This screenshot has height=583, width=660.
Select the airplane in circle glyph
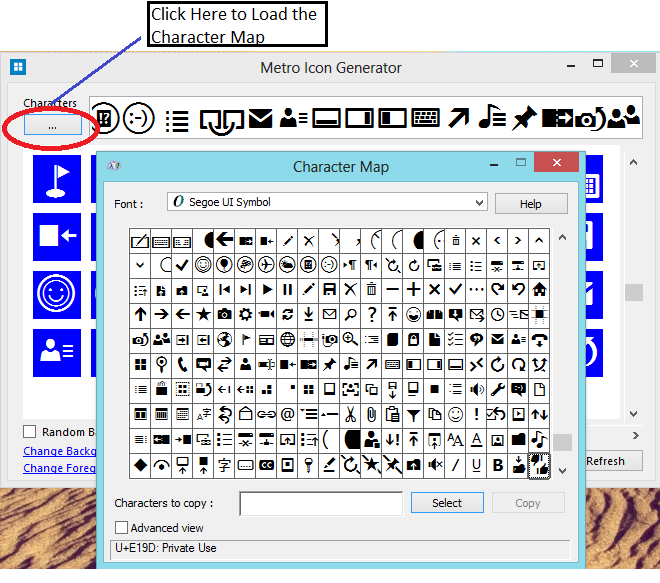(x=266, y=265)
